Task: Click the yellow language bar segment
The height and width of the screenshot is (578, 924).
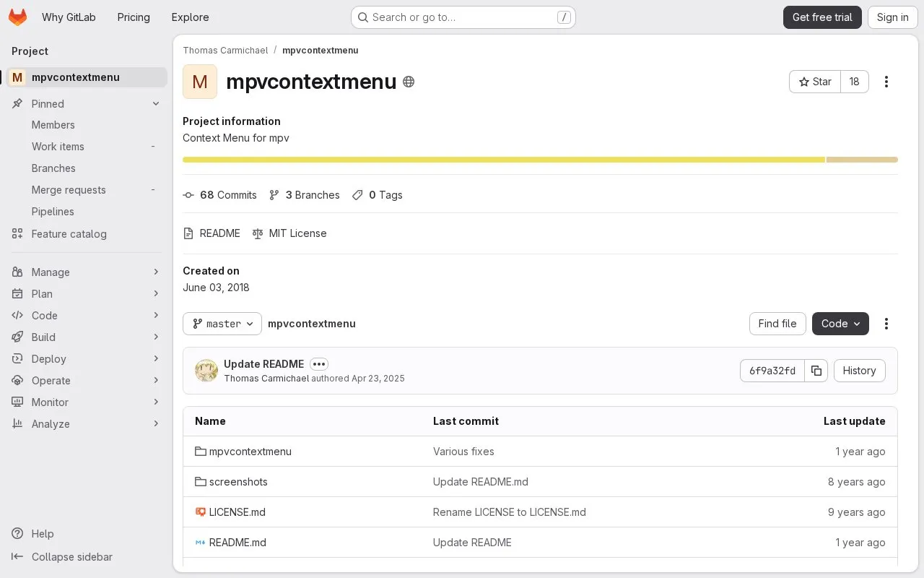Action: (504, 160)
